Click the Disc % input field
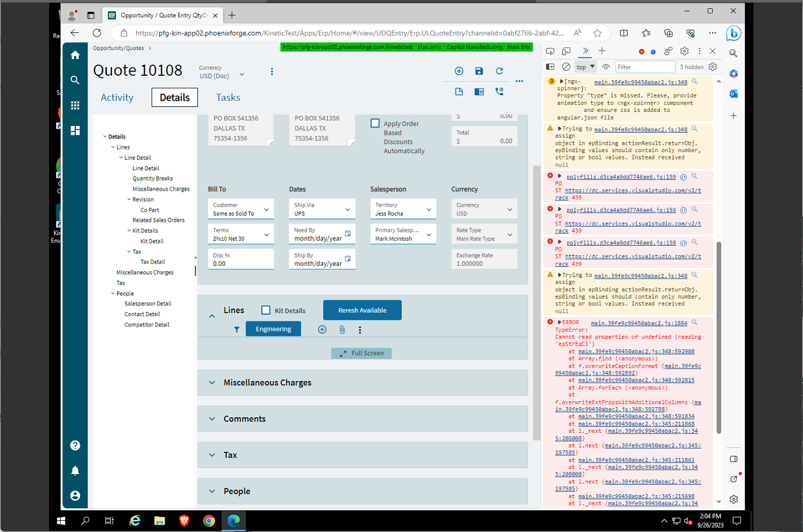The image size is (803, 532). [x=241, y=260]
